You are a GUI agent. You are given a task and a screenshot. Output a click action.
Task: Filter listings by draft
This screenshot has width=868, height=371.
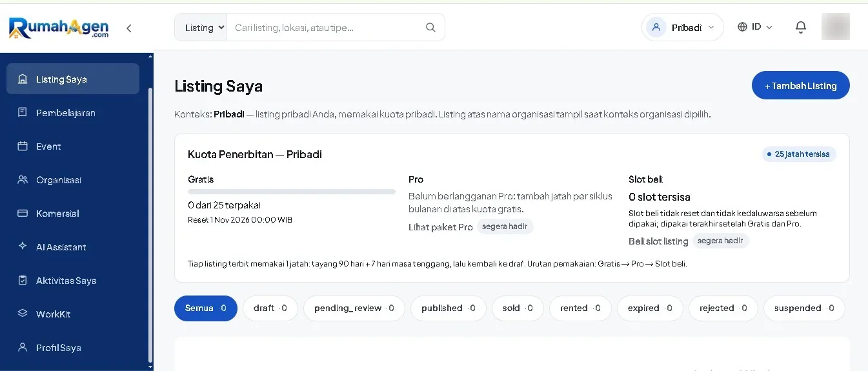pos(270,308)
